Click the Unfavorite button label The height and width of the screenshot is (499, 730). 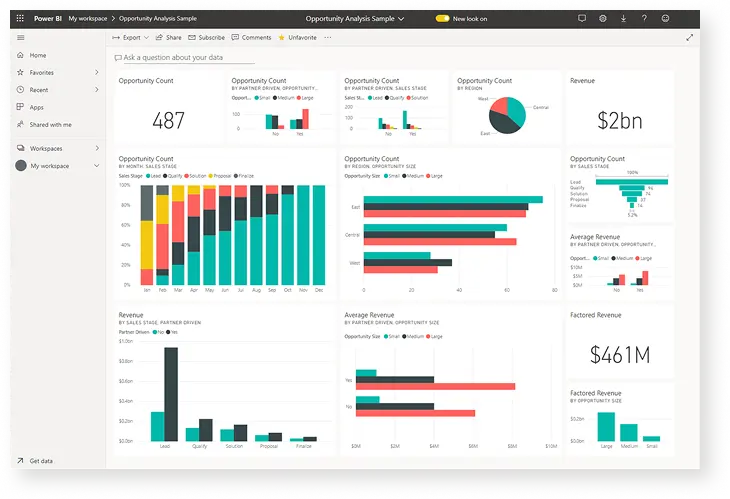pyautogui.click(x=302, y=38)
